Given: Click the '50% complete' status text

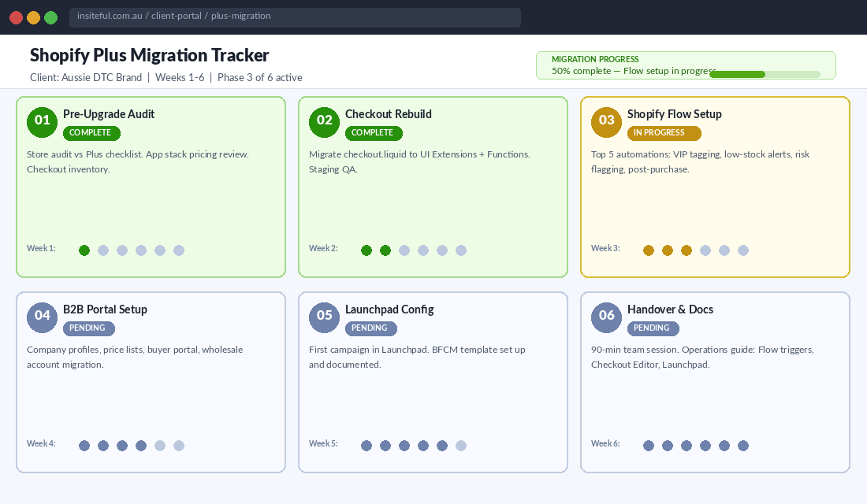Looking at the screenshot, I should coord(581,71).
